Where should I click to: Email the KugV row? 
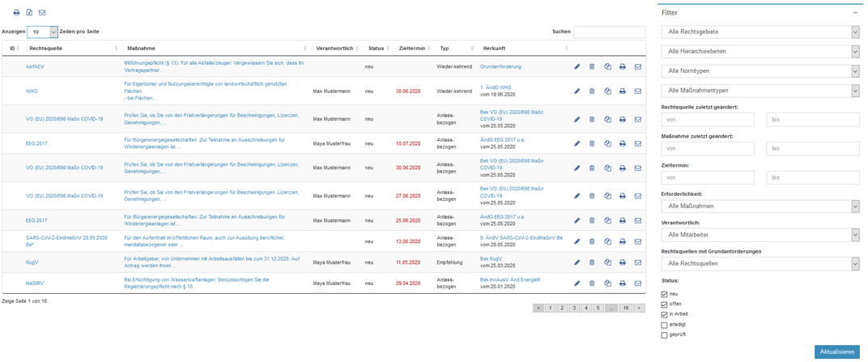638,262
